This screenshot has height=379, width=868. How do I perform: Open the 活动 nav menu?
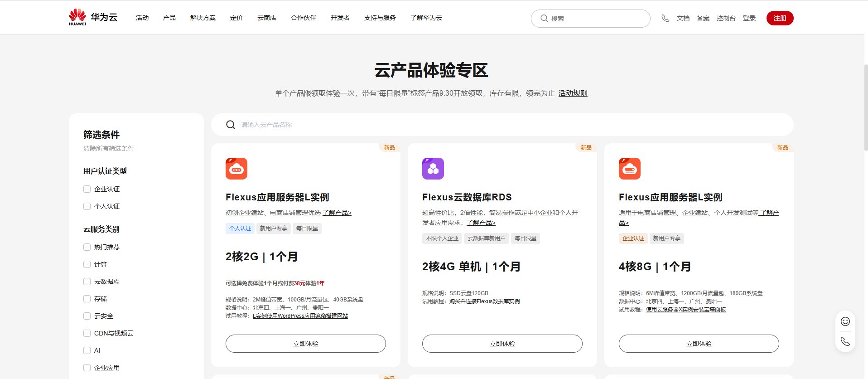pyautogui.click(x=142, y=18)
